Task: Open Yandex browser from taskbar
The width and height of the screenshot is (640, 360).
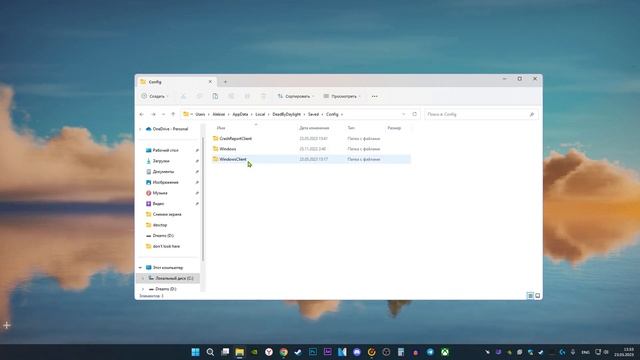Action: coord(269,352)
